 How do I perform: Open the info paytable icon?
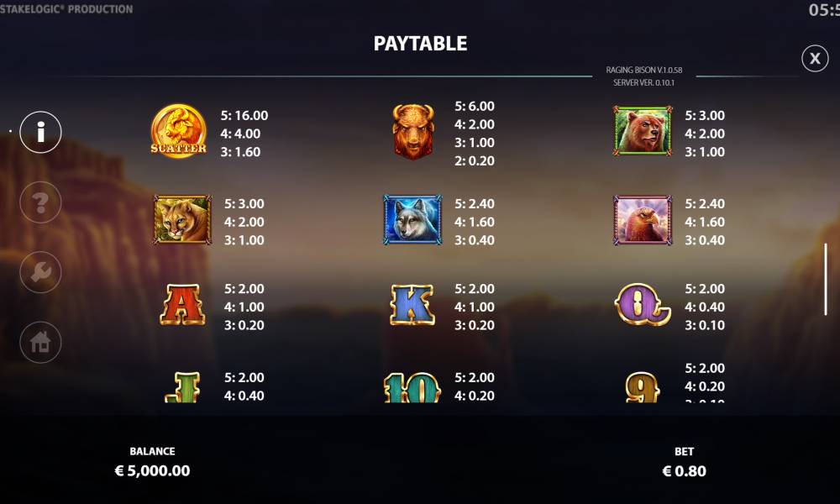40,132
